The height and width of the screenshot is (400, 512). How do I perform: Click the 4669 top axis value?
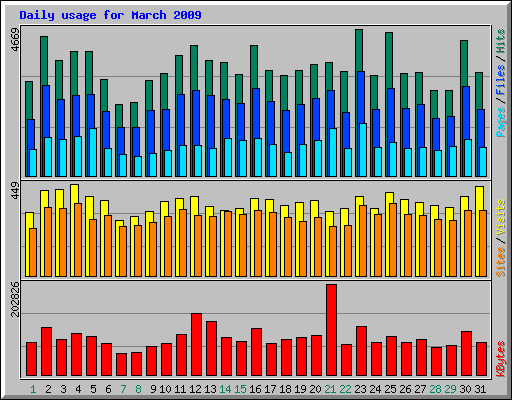[15, 40]
